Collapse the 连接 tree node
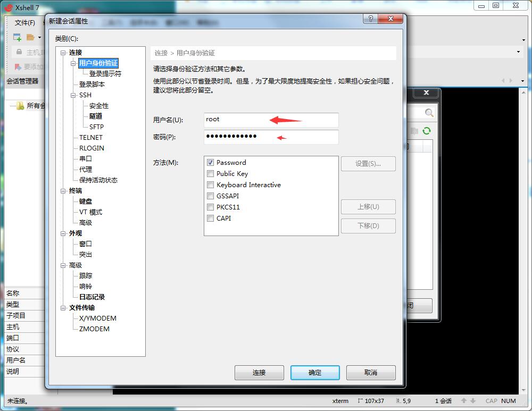Viewport: 532px width, 411px height. pos(63,53)
